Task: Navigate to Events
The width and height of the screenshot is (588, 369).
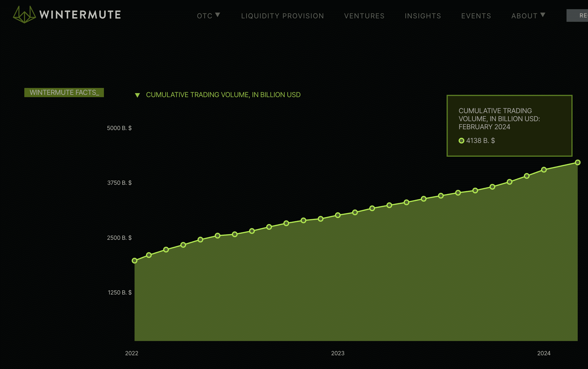Action: (476, 16)
